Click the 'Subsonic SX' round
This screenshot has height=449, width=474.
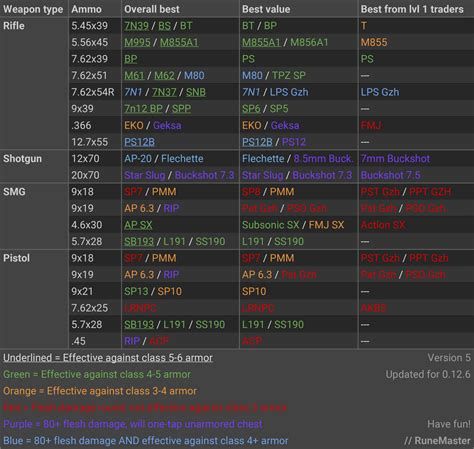pyautogui.click(x=270, y=225)
